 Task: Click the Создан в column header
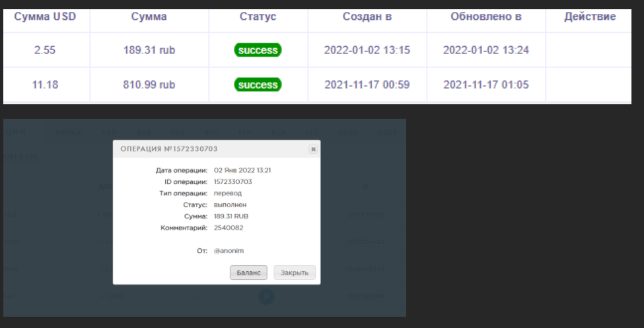[x=367, y=17]
